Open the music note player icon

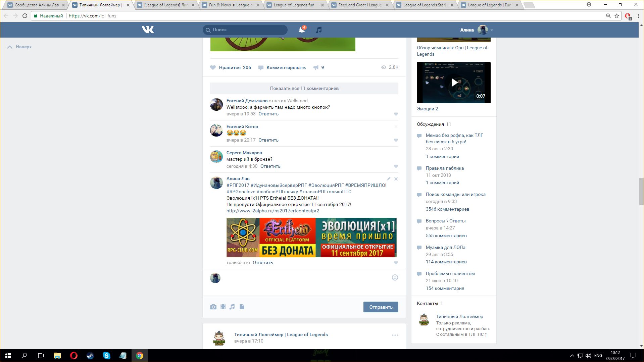point(319,30)
